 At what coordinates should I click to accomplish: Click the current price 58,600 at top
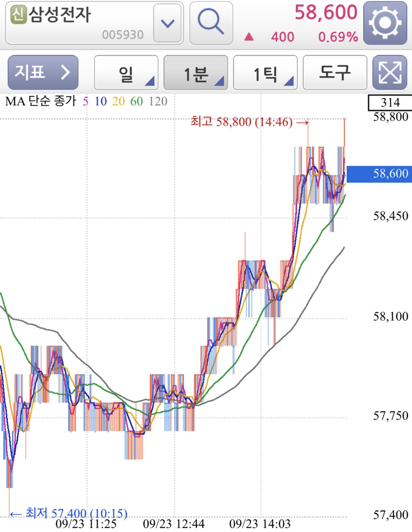[326, 12]
